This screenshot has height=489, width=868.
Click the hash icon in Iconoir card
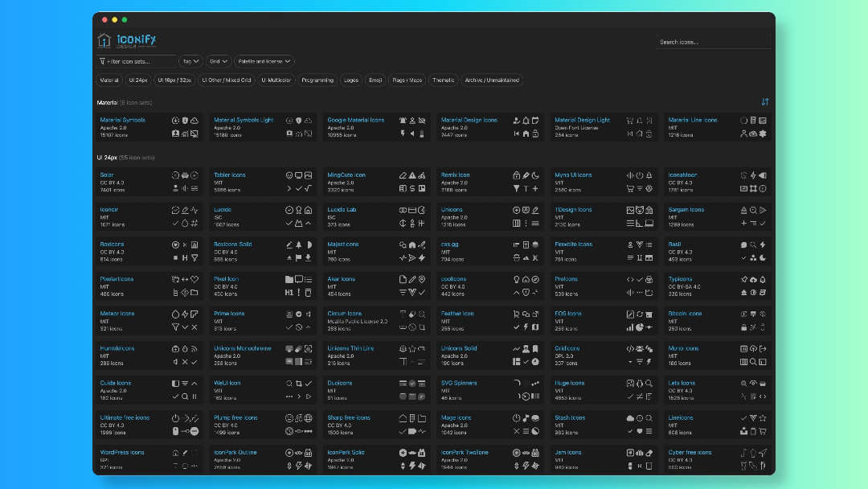pos(194,224)
